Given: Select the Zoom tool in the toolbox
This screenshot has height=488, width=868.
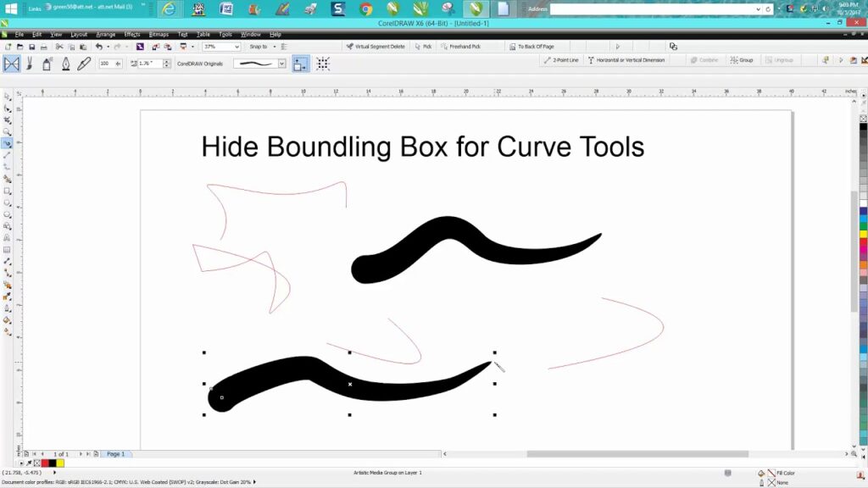Looking at the screenshot, I should click(x=7, y=131).
